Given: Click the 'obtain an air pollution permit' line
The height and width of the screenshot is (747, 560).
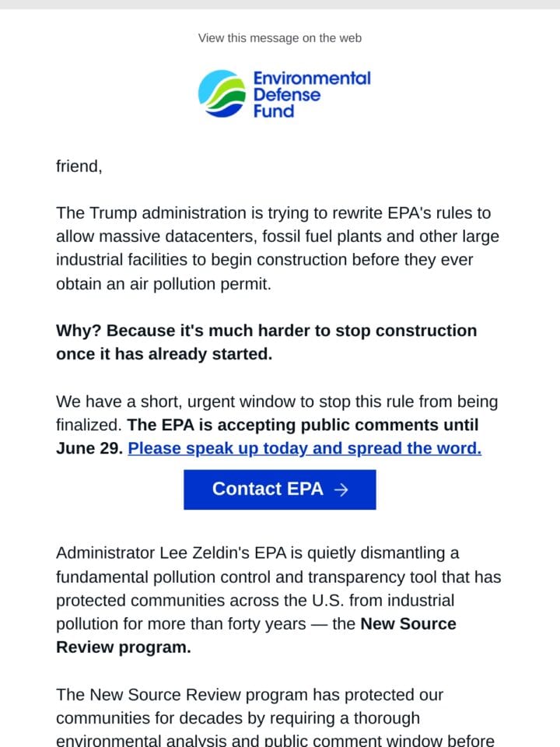Looking at the screenshot, I should 164,284.
